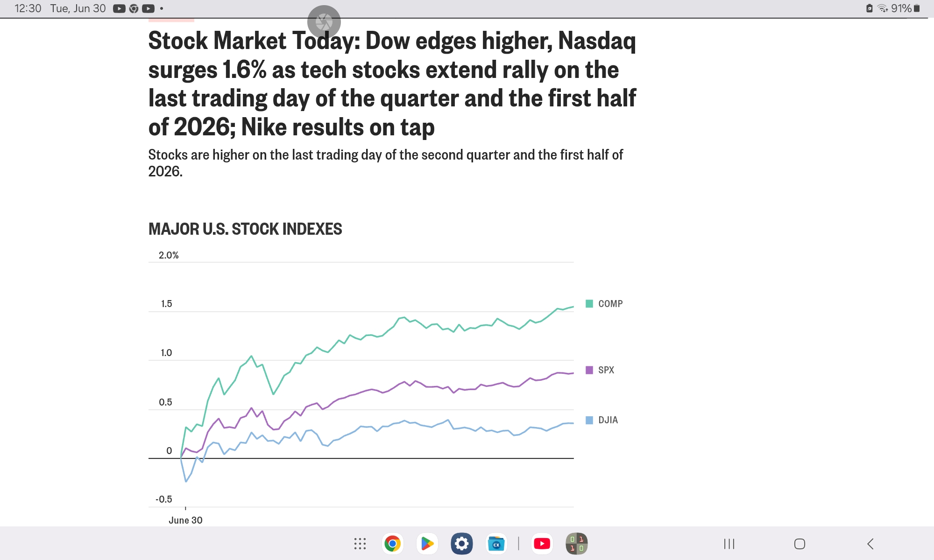Image resolution: width=934 pixels, height=560 pixels.
Task: Launch YouTube from the taskbar
Action: point(542,544)
